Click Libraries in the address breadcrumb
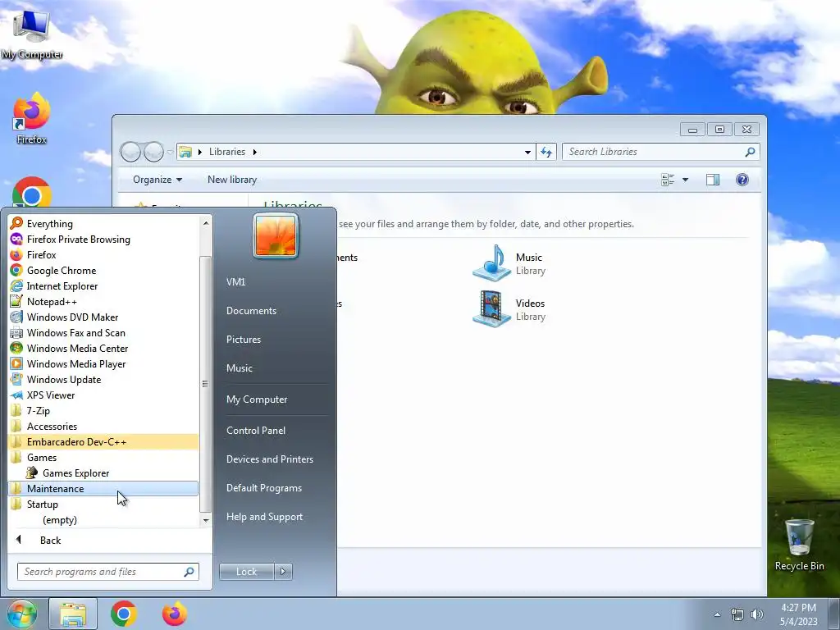This screenshot has height=630, width=840. (x=227, y=152)
